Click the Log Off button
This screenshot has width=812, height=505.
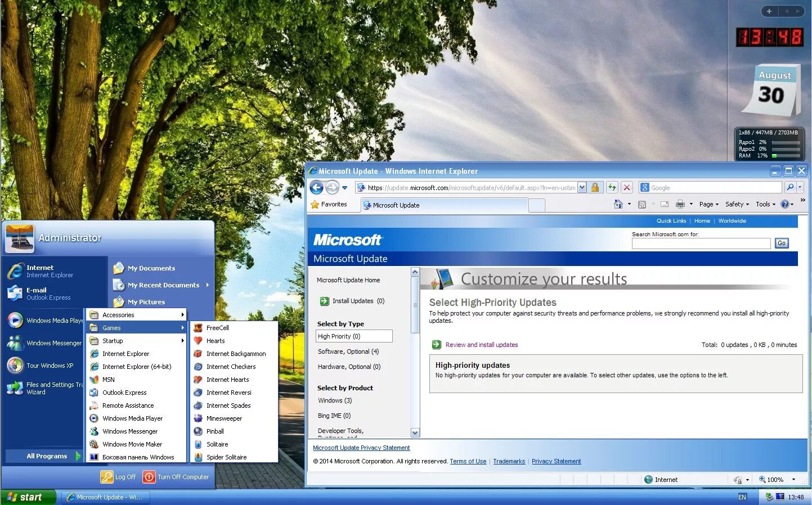click(118, 477)
